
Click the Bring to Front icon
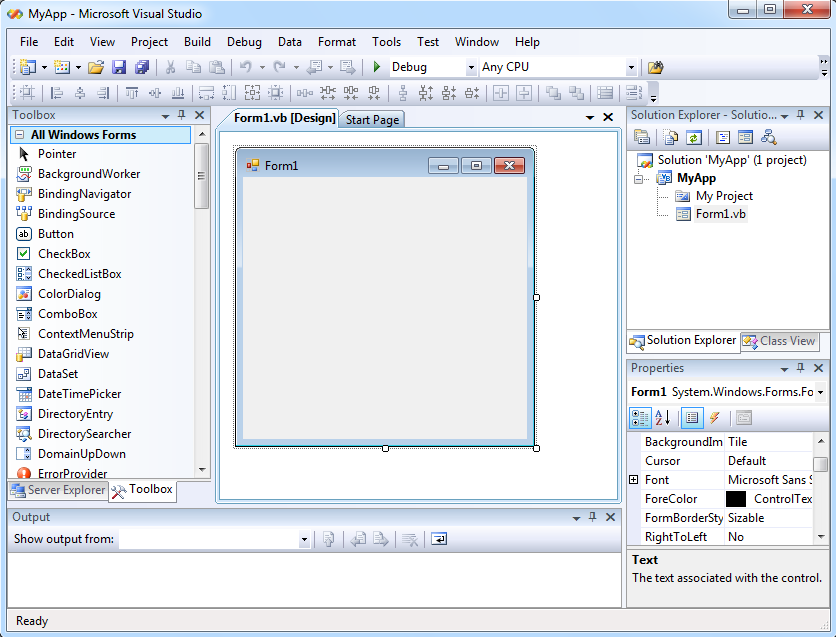(x=553, y=93)
